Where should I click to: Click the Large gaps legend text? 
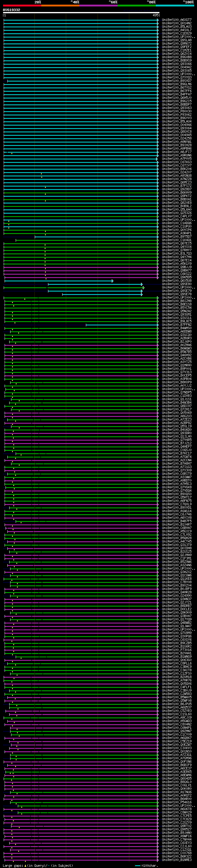[38, 865]
